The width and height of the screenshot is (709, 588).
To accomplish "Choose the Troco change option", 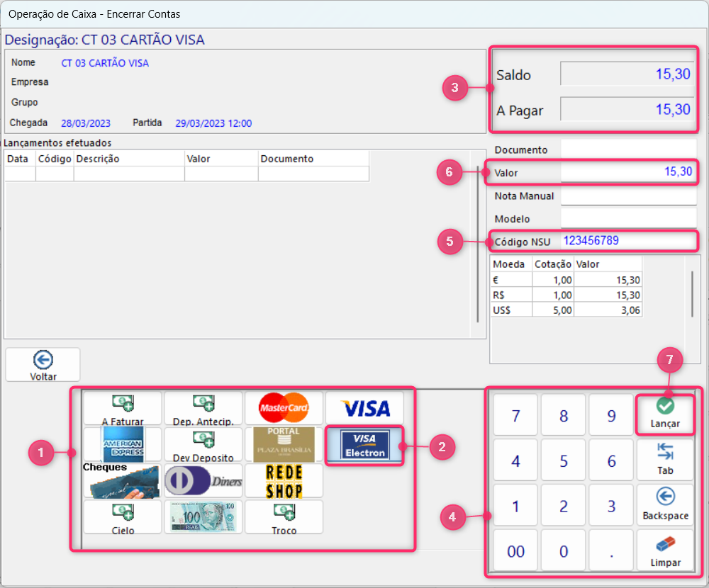I will click(x=284, y=517).
